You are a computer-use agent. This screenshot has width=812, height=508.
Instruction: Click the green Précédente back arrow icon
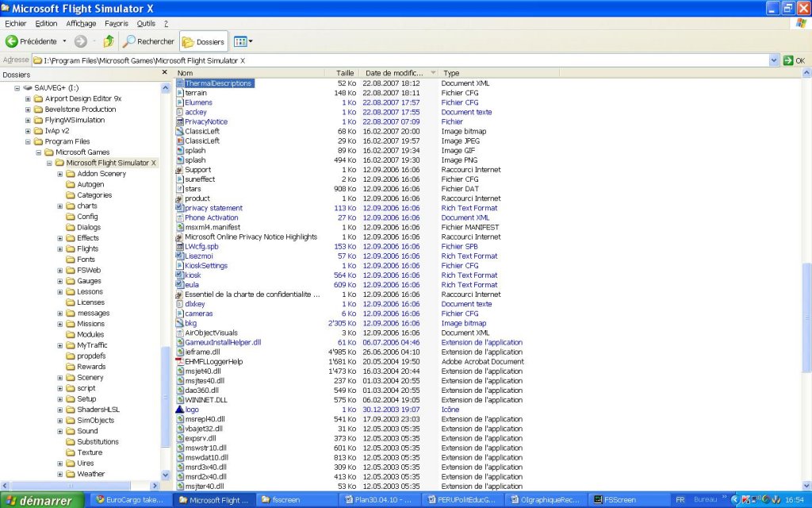tap(12, 41)
